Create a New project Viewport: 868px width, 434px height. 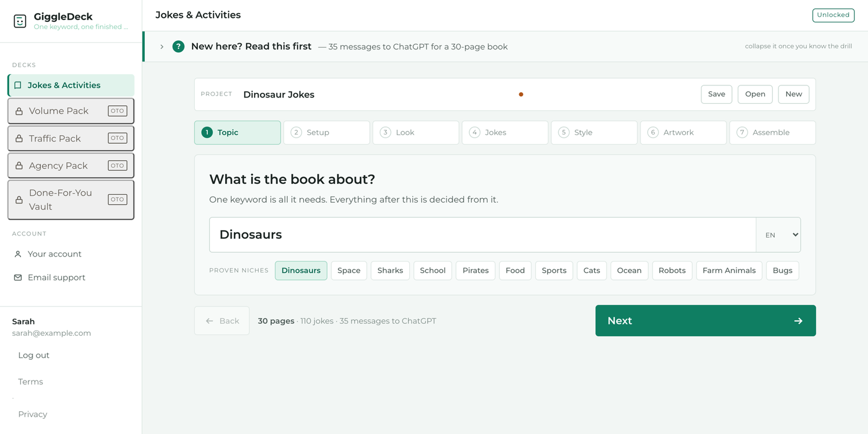tap(794, 94)
